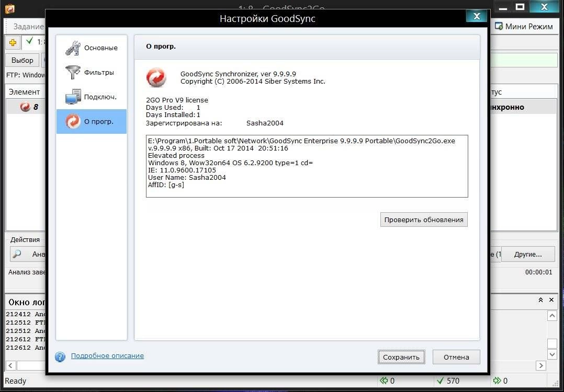Click the log scrollbar down arrow
Image resolution: width=564 pixels, height=392 pixels.
pos(552,354)
